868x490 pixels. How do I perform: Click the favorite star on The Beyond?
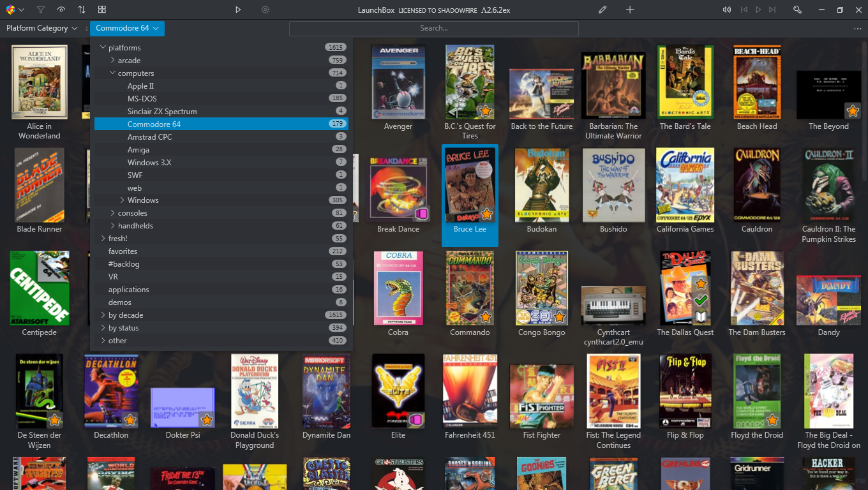tap(852, 111)
